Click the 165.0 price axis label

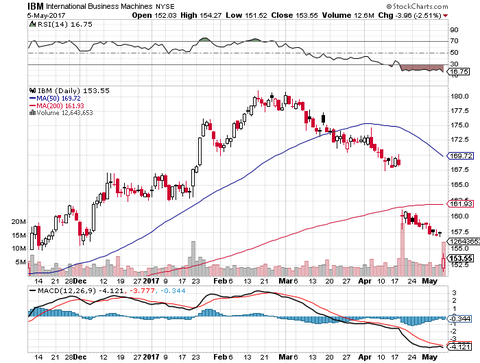[460, 185]
